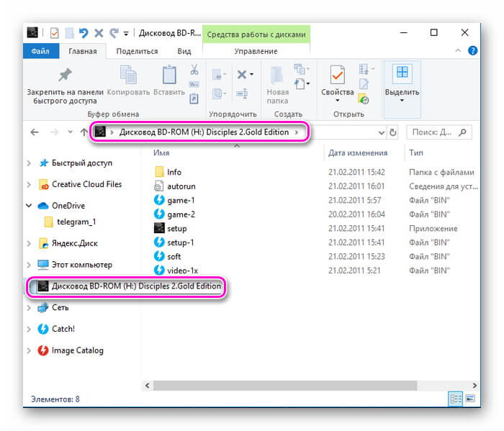Click the Copy path icon
This screenshot has width=504, height=431.
click(x=194, y=84)
